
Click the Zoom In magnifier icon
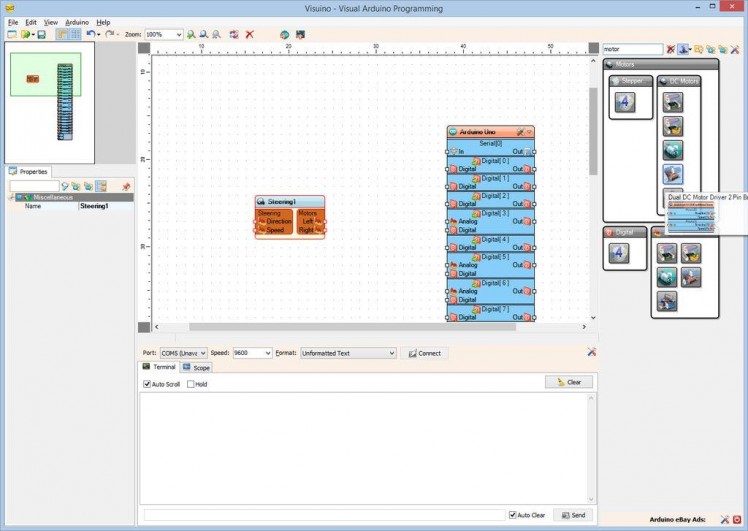pos(191,34)
